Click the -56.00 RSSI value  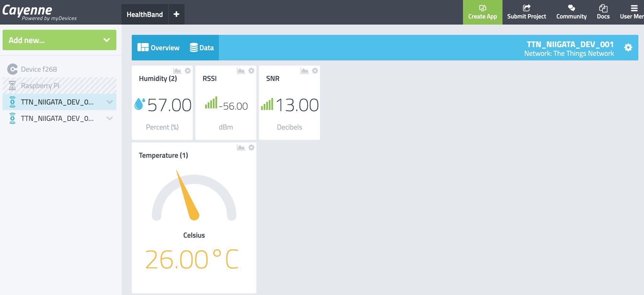coord(233,106)
